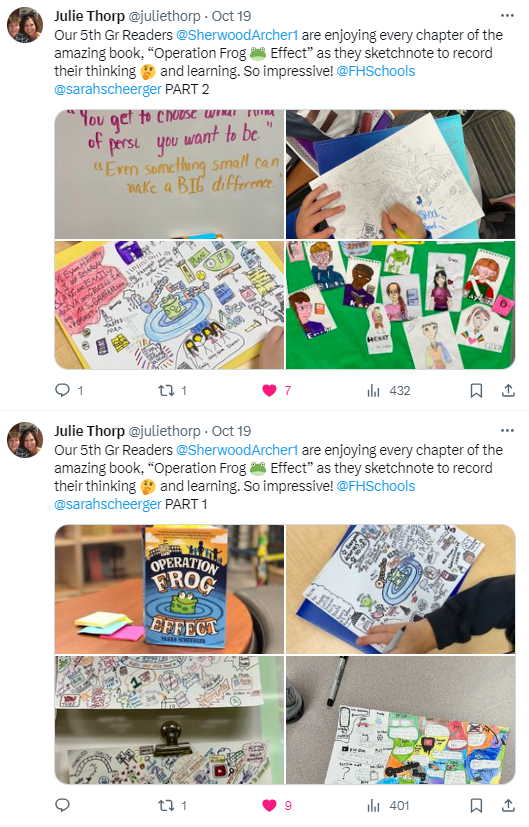Screen dimensions: 529x827
Task: Open the @SherwoodArcher1 mention in the PART 2 tweet
Action: click(x=237, y=35)
